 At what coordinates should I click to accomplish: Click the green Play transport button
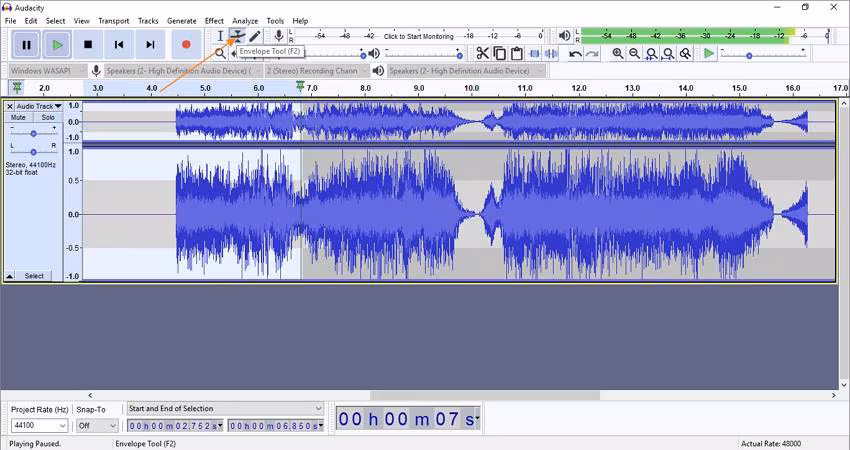[57, 45]
